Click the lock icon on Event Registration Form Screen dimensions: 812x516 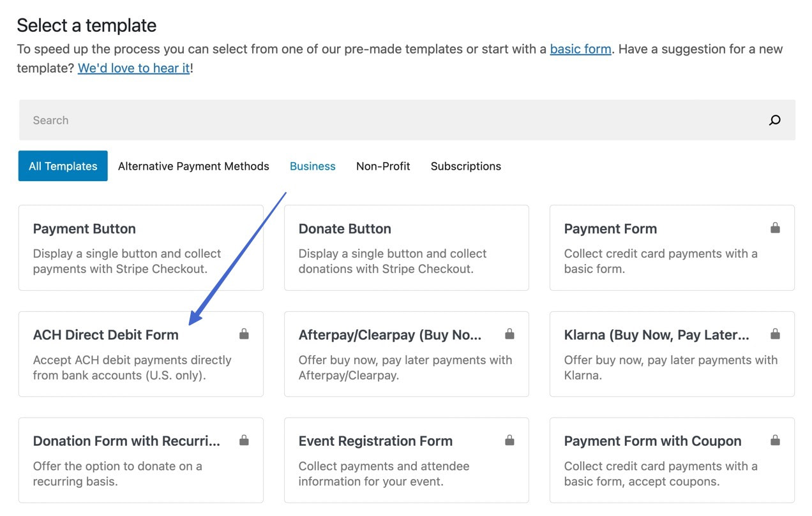click(509, 439)
